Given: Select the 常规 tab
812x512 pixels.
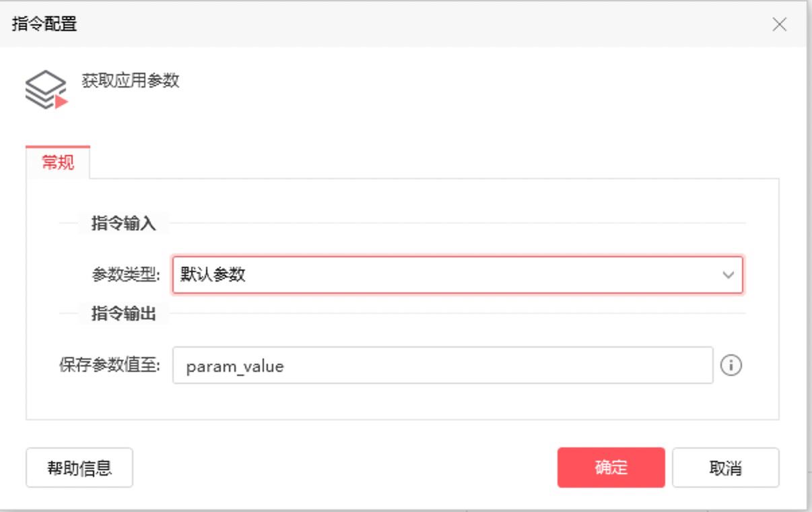Looking at the screenshot, I should pos(58,162).
